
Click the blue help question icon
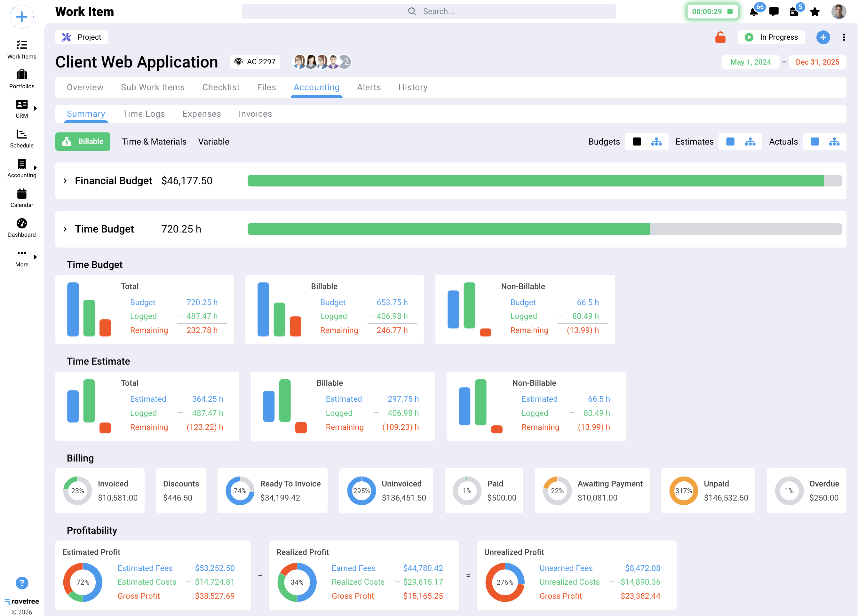coord(21,583)
